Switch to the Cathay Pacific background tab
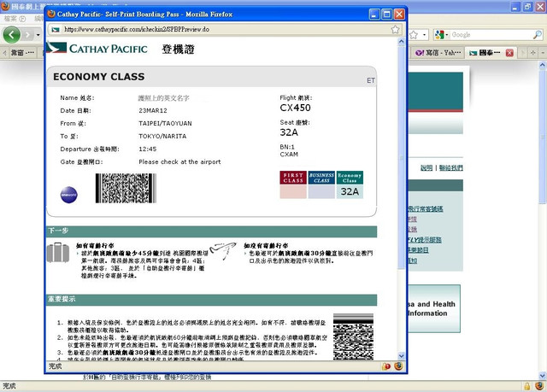The height and width of the screenshot is (392, 547). coord(485,53)
